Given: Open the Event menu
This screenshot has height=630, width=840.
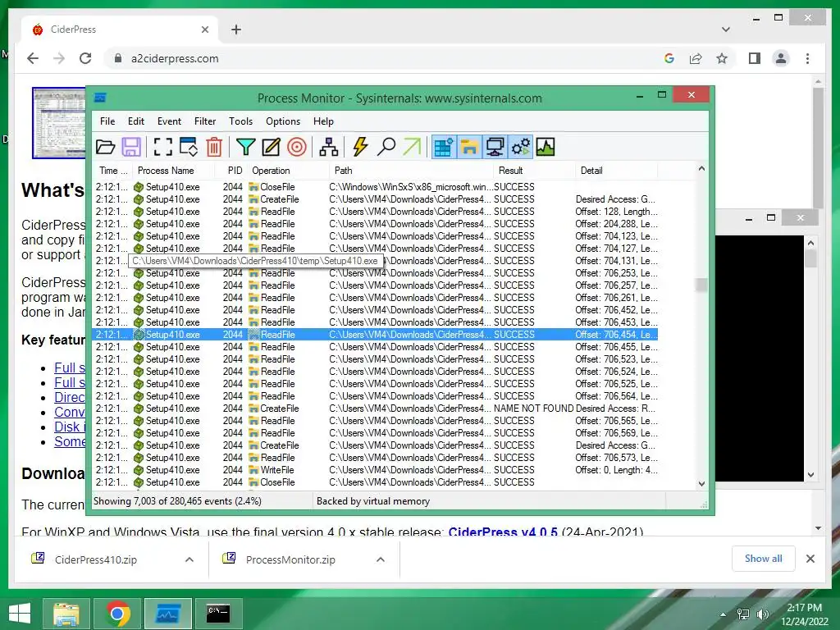Looking at the screenshot, I should (x=169, y=121).
